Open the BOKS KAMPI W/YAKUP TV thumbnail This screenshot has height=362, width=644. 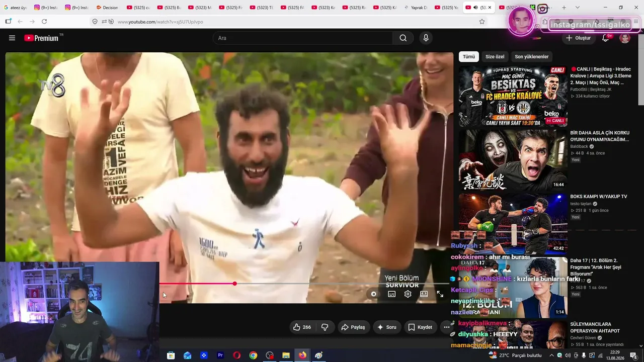pyautogui.click(x=513, y=224)
